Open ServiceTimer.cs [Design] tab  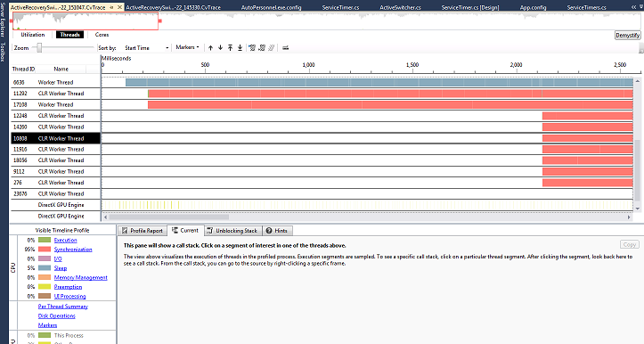tap(470, 7)
